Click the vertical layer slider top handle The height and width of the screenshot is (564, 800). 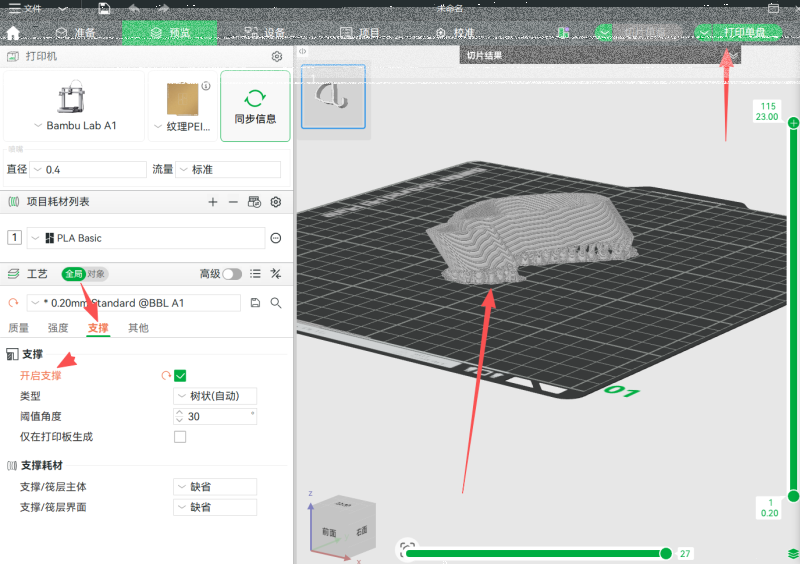pyautogui.click(x=793, y=123)
